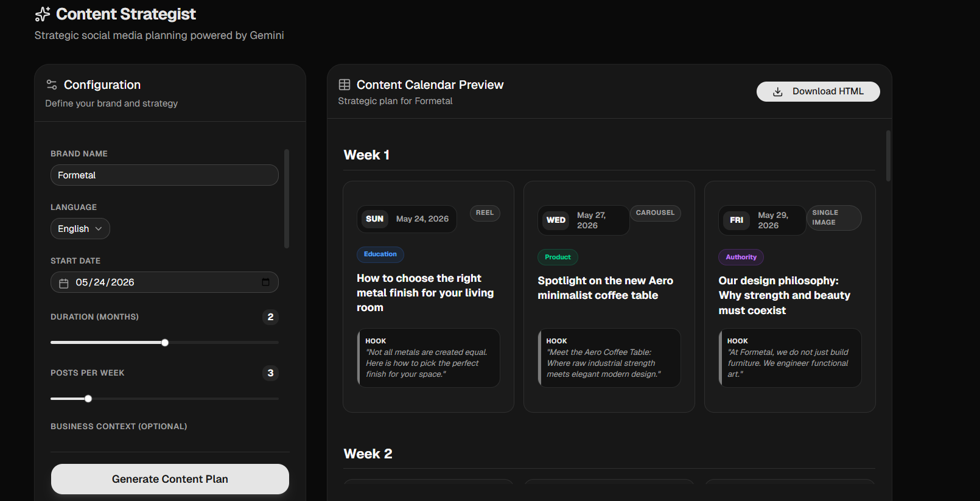Click the WED day badge
980x501 pixels.
coord(556,220)
